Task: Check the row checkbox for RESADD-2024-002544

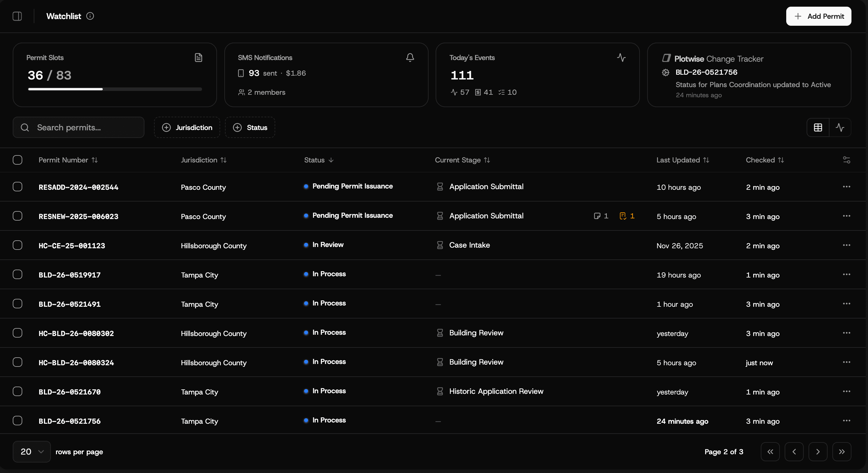Action: tap(17, 187)
